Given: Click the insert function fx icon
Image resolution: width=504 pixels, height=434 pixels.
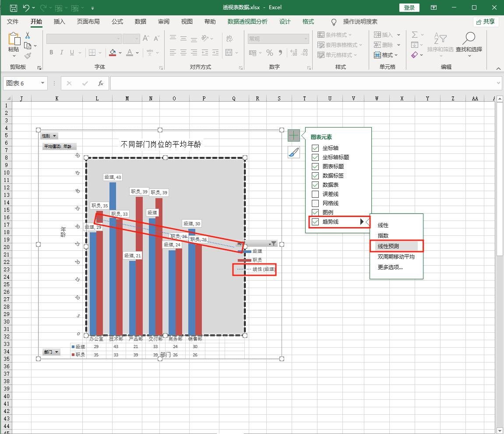Looking at the screenshot, I should (101, 83).
